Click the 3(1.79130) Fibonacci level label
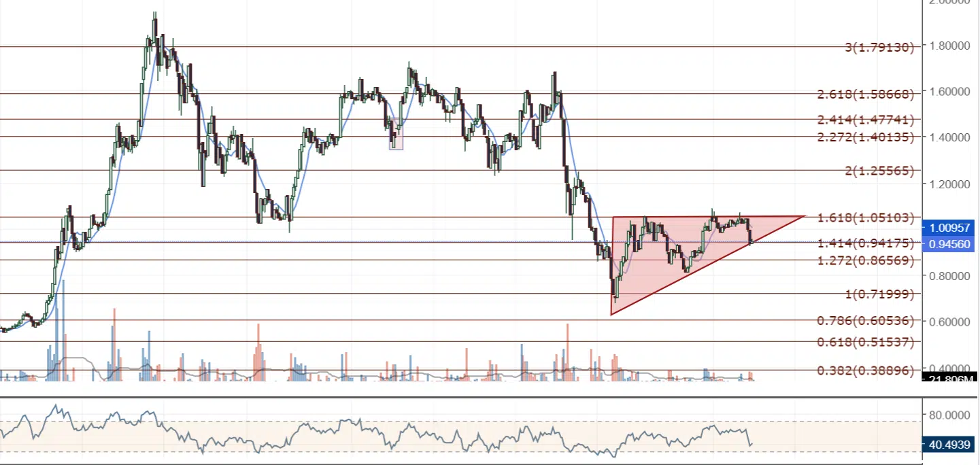 click(x=879, y=47)
